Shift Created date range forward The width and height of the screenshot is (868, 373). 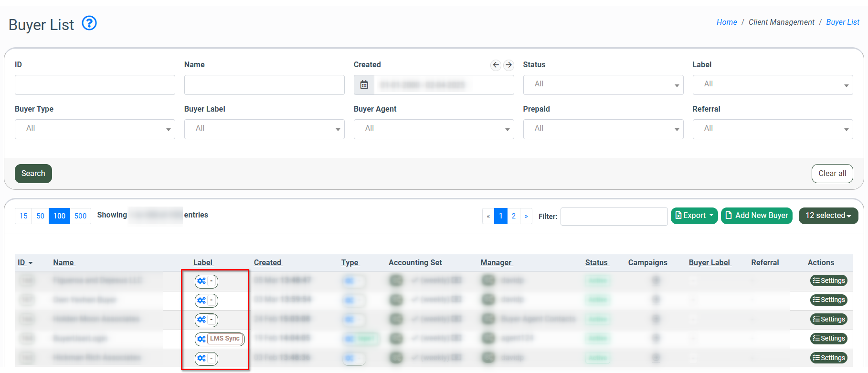pos(509,65)
